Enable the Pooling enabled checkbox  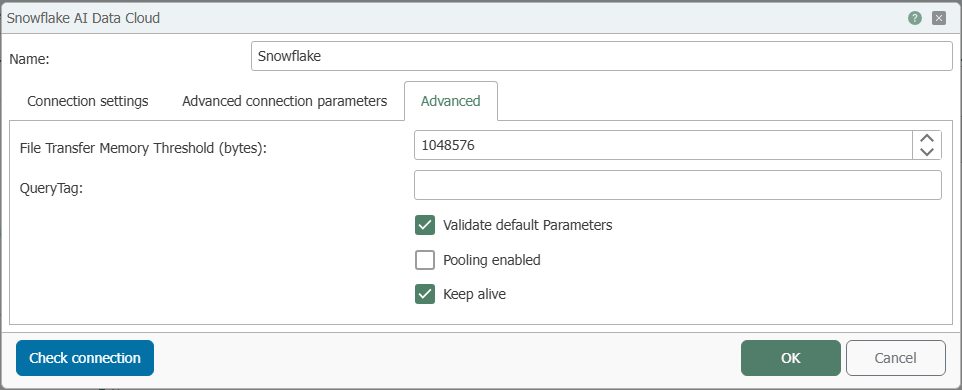tap(425, 260)
